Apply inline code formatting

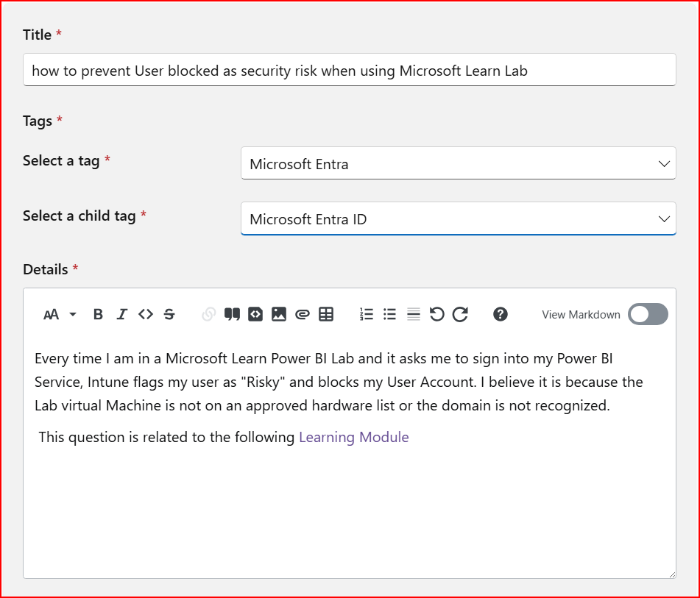pyautogui.click(x=146, y=315)
